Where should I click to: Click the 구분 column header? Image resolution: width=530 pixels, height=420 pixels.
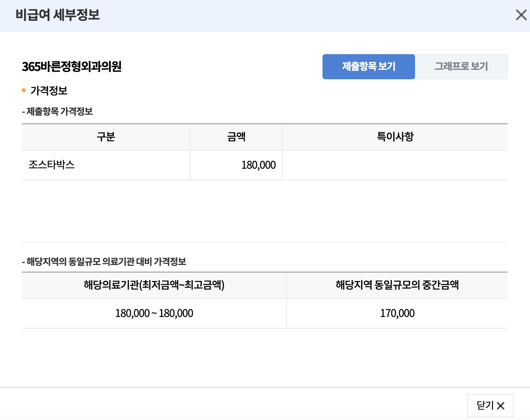(x=106, y=137)
